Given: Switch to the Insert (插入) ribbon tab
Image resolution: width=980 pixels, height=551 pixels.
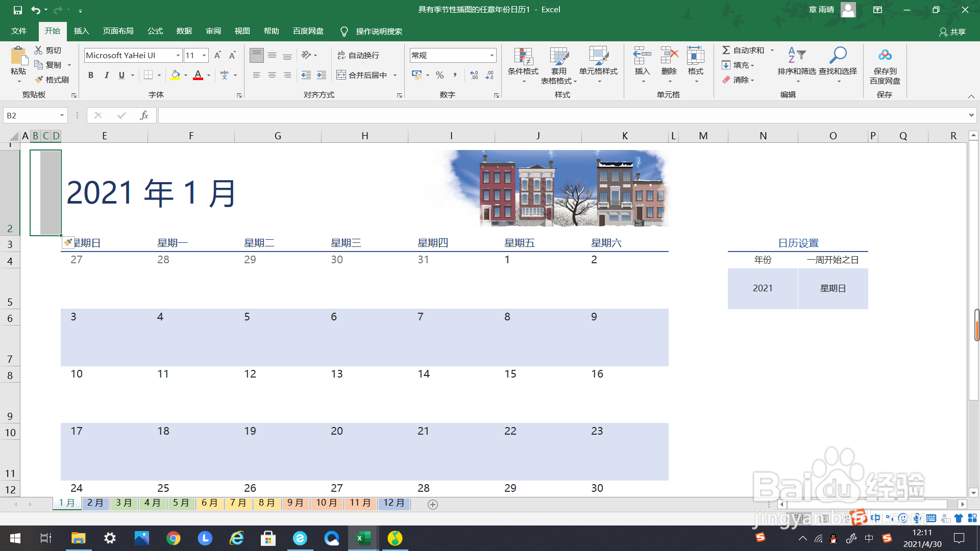Looking at the screenshot, I should (81, 31).
